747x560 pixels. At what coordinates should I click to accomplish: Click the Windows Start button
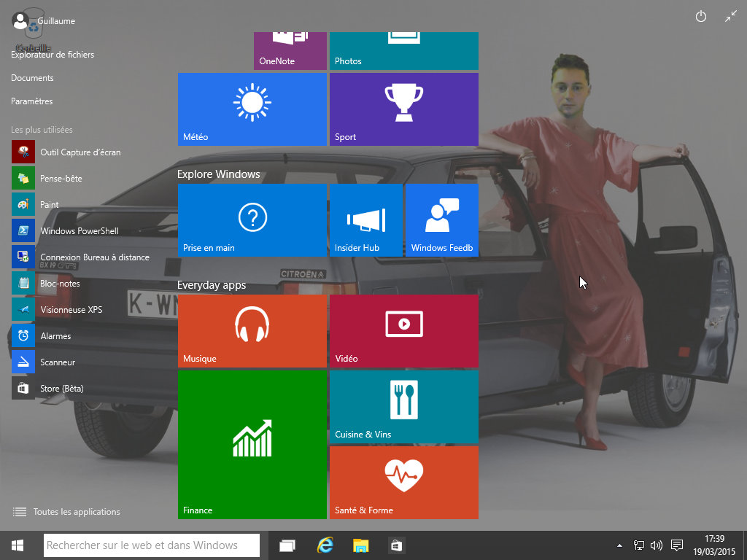[x=18, y=545]
